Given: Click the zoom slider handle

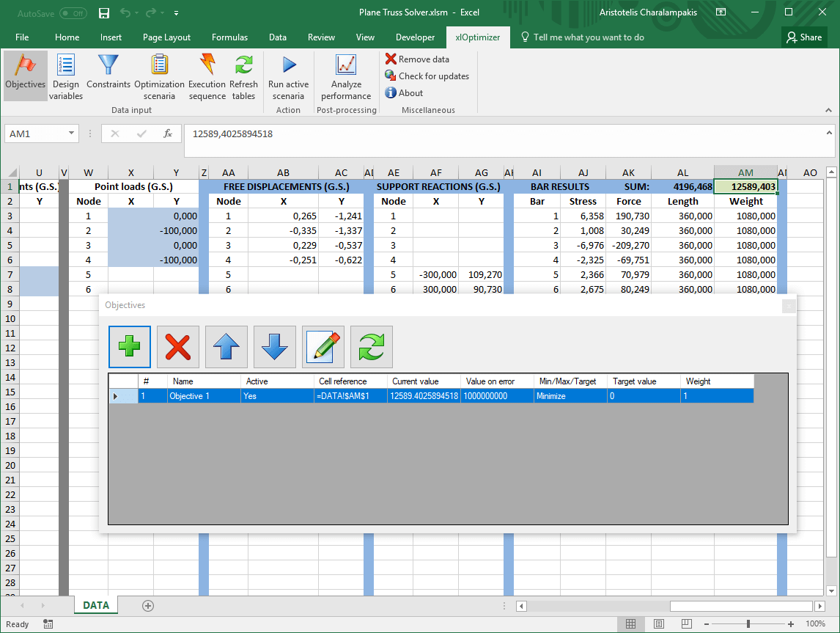Looking at the screenshot, I should [748, 624].
